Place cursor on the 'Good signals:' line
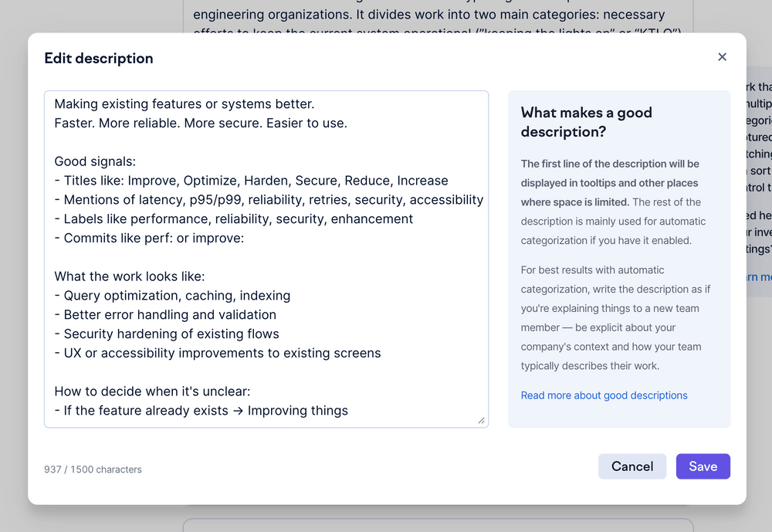This screenshot has height=532, width=772. (x=95, y=161)
